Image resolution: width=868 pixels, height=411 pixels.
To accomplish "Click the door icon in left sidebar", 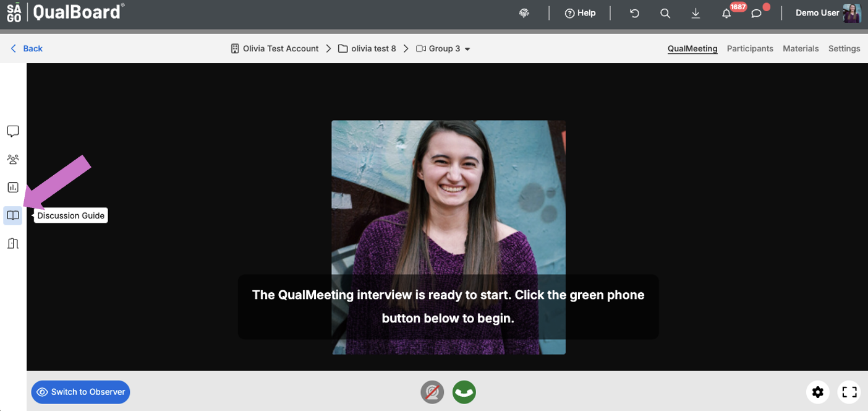I will [13, 243].
